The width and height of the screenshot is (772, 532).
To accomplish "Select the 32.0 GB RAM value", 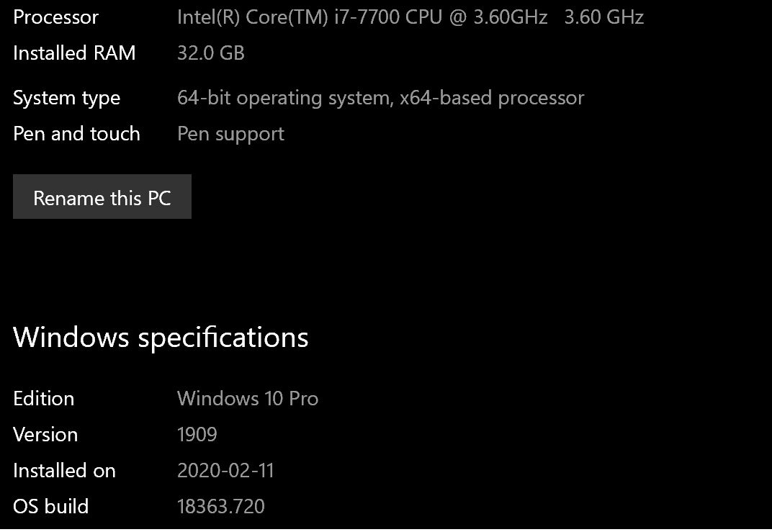I will point(210,53).
